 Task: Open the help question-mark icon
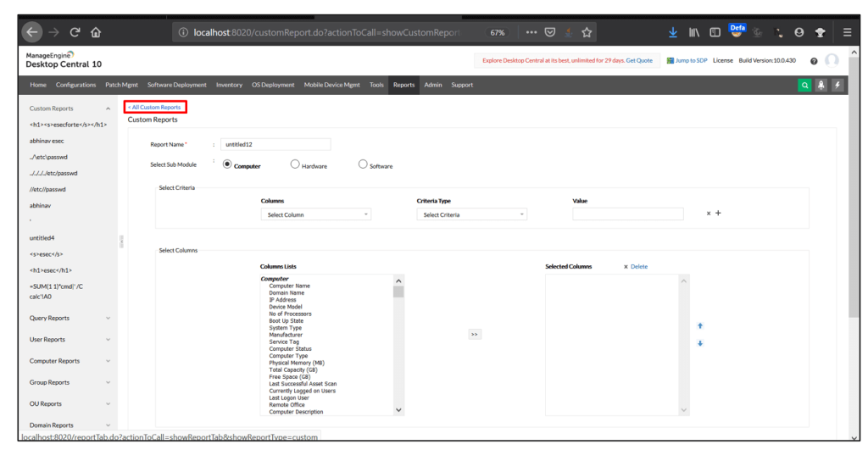click(814, 61)
